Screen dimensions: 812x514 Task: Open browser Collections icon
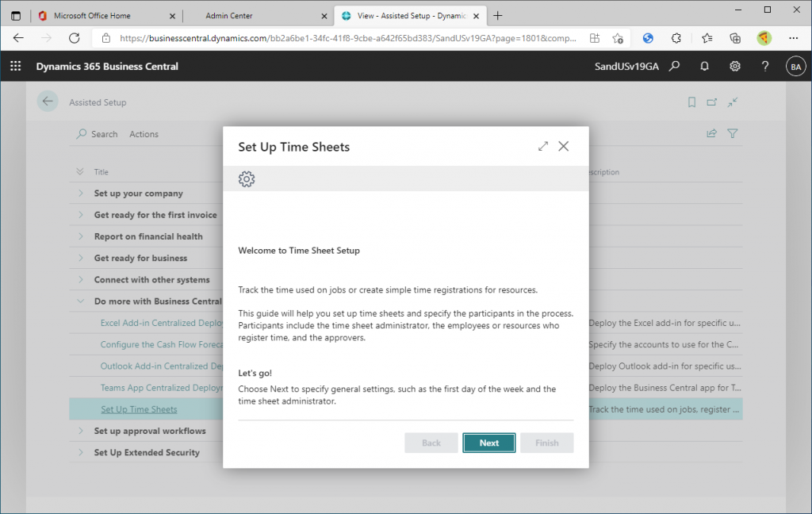735,38
